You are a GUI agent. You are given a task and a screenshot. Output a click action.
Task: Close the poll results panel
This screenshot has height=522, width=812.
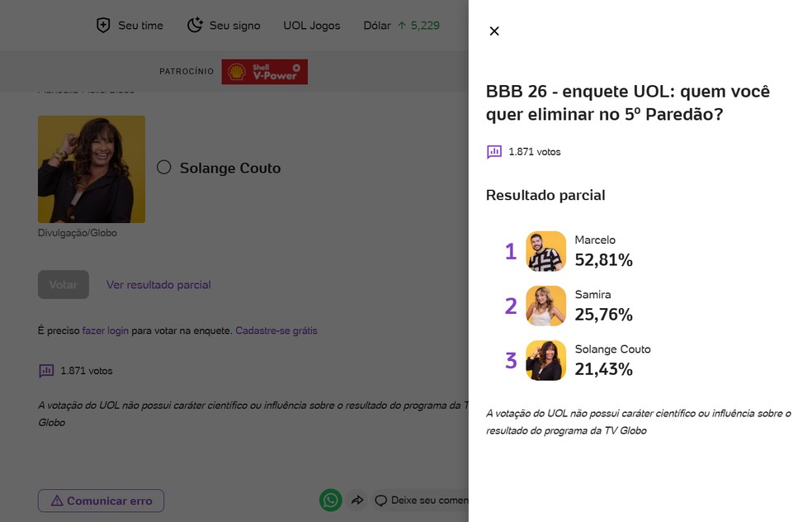(494, 31)
